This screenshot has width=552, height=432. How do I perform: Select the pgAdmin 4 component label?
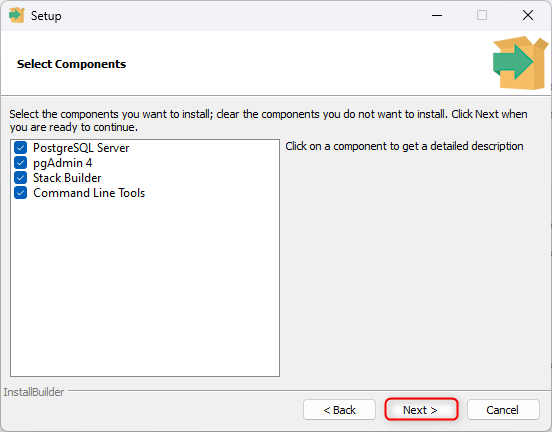[x=62, y=163]
